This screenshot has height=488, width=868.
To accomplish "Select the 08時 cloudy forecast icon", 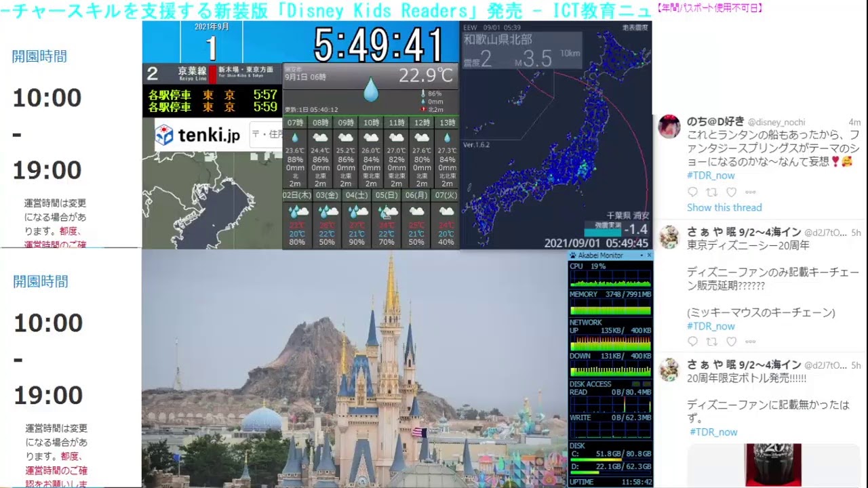I will tap(320, 138).
